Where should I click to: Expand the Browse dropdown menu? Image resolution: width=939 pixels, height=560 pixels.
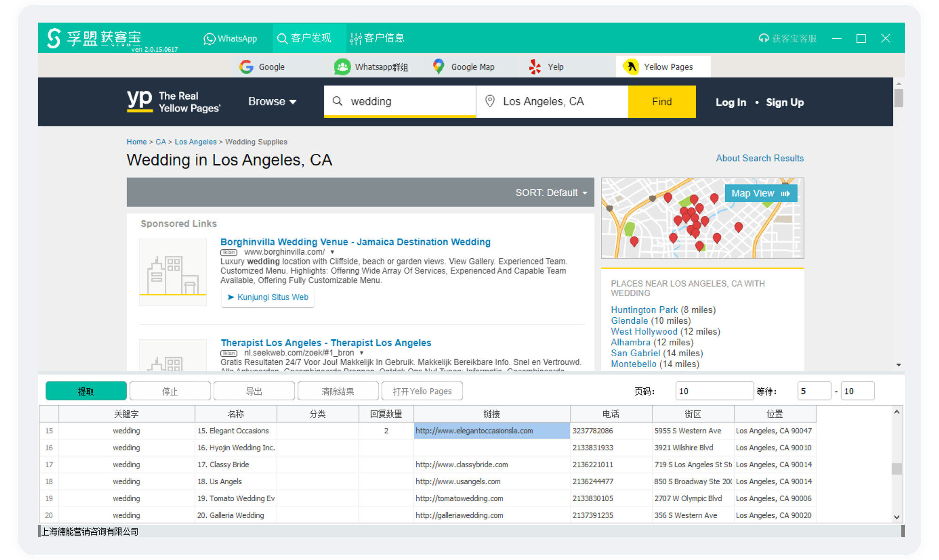[x=272, y=102]
